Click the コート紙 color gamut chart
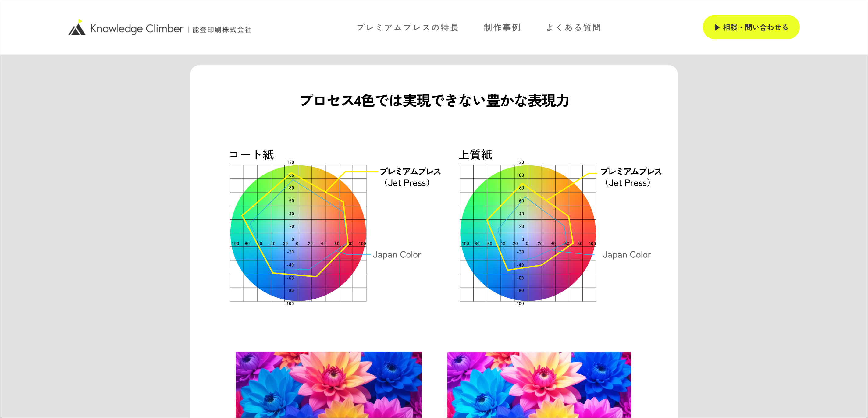Viewport: 868px width, 418px height. point(298,233)
